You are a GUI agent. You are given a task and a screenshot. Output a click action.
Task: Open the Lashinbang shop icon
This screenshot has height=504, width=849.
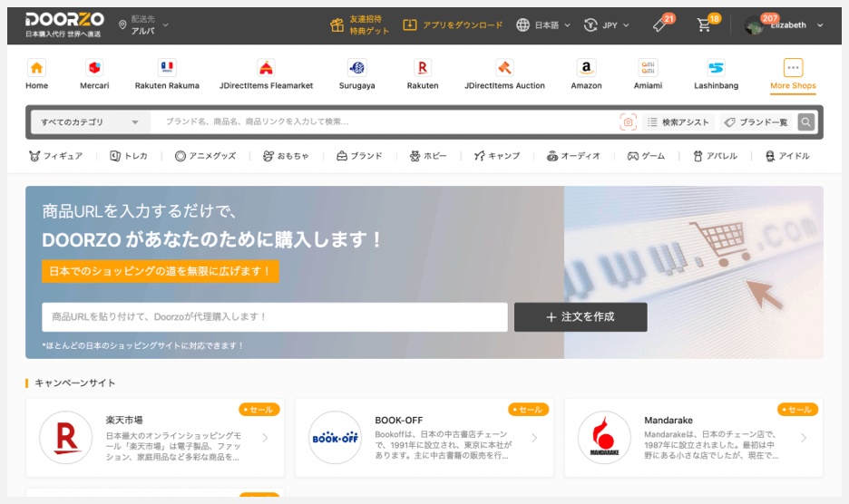pos(716,68)
